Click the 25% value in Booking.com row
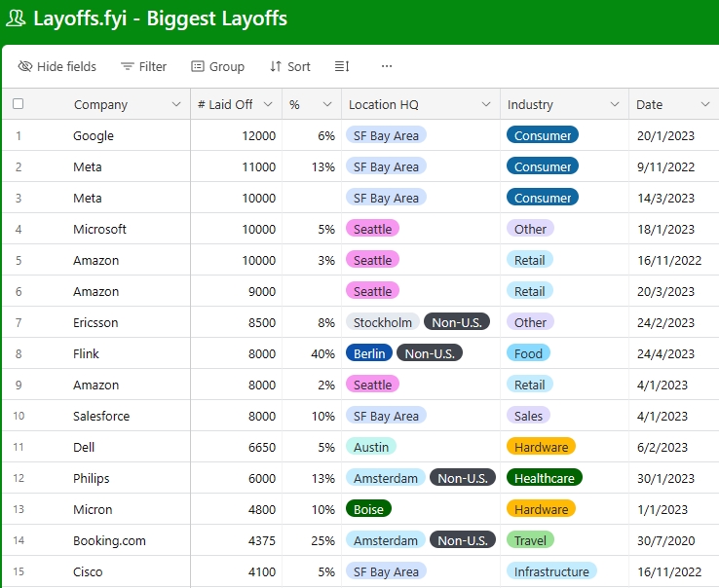 322,541
